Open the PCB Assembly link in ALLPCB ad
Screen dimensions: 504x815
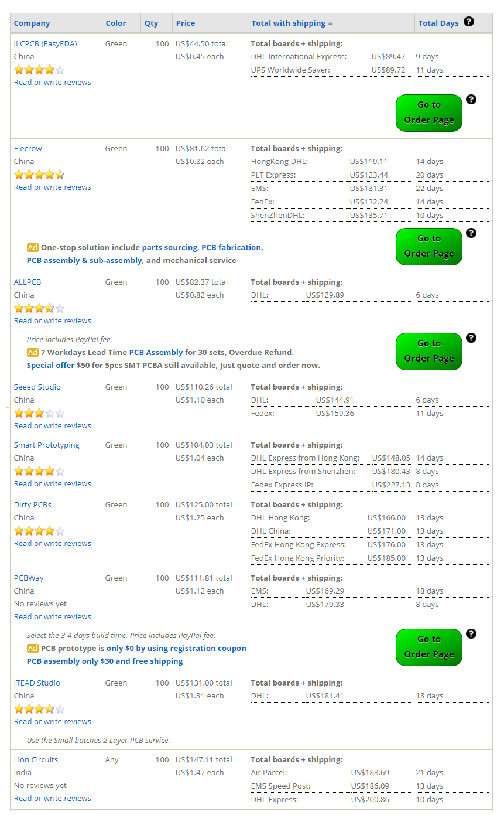coord(156,352)
